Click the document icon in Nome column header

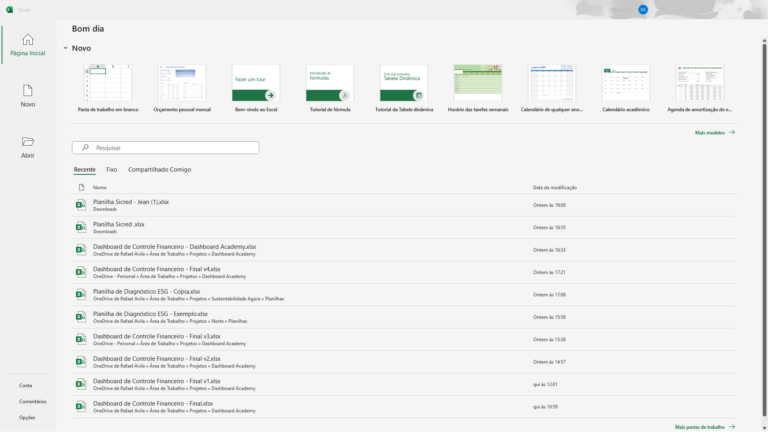click(81, 187)
